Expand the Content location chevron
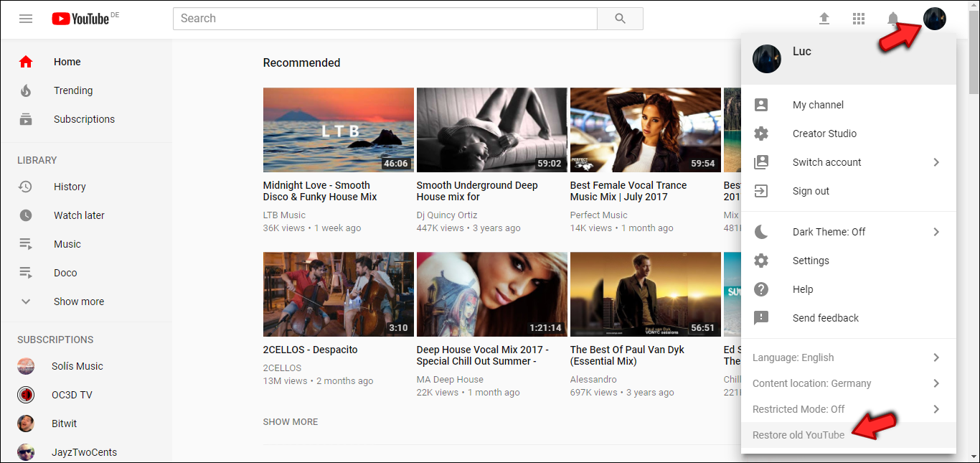The height and width of the screenshot is (463, 980). (x=936, y=383)
